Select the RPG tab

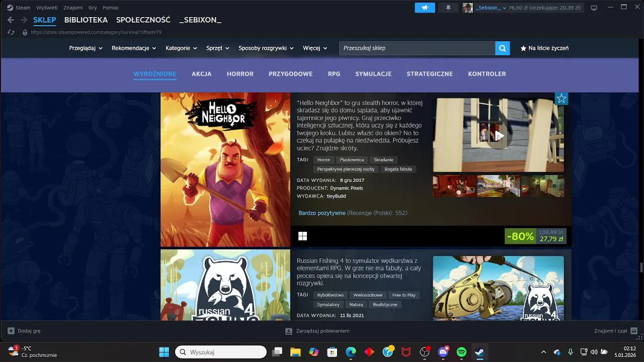(x=334, y=74)
